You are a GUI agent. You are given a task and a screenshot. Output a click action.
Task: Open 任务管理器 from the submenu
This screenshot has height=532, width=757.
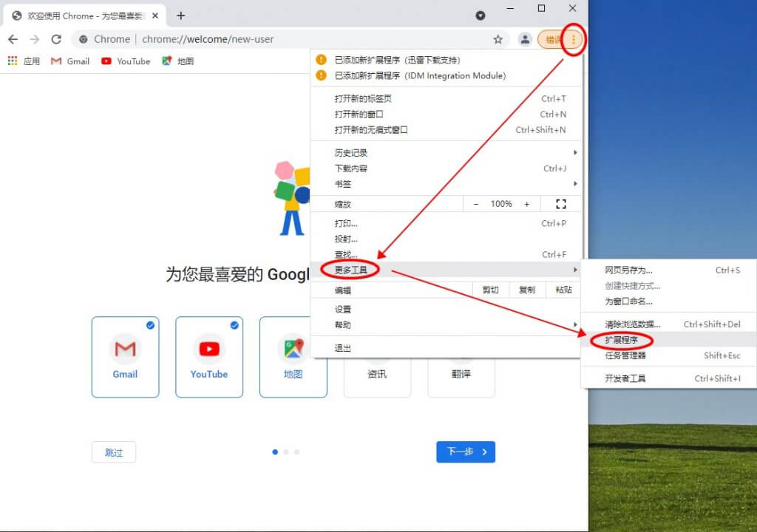tap(669, 355)
